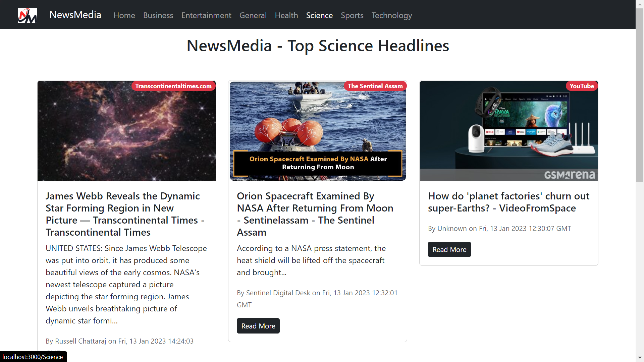644x362 pixels.
Task: Click the vertical scrollbar thumb
Action: tap(640, 95)
